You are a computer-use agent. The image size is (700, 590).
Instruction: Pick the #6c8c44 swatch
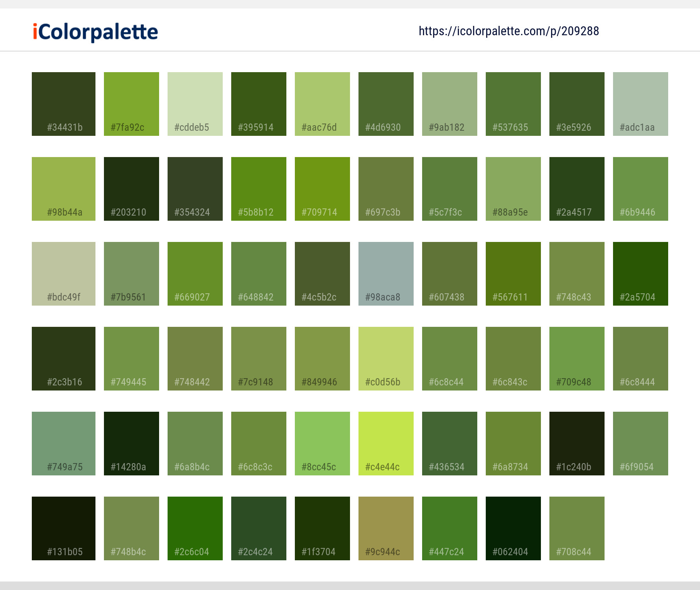point(450,359)
